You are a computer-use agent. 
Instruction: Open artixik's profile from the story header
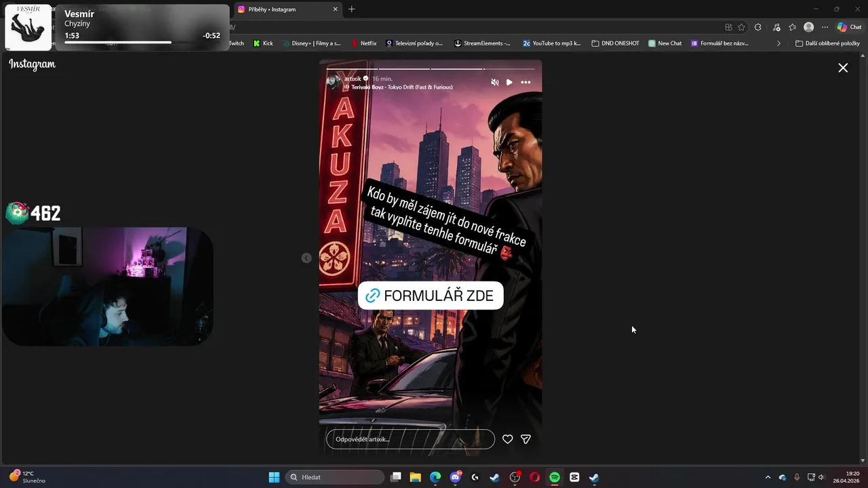(352, 79)
